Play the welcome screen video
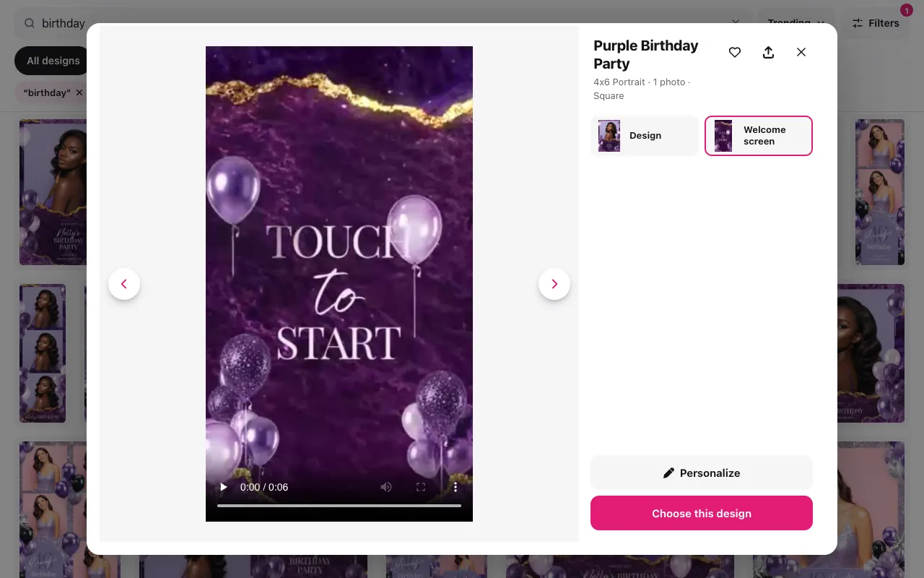 (224, 487)
